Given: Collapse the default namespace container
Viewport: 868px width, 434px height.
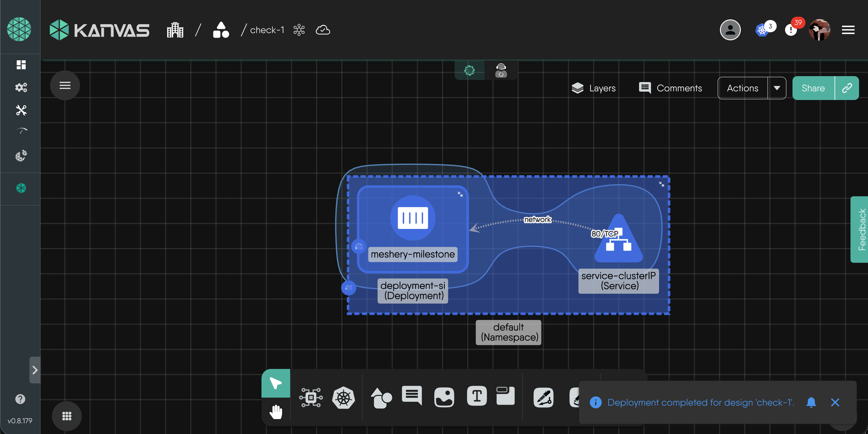Looking at the screenshot, I should coord(661,184).
